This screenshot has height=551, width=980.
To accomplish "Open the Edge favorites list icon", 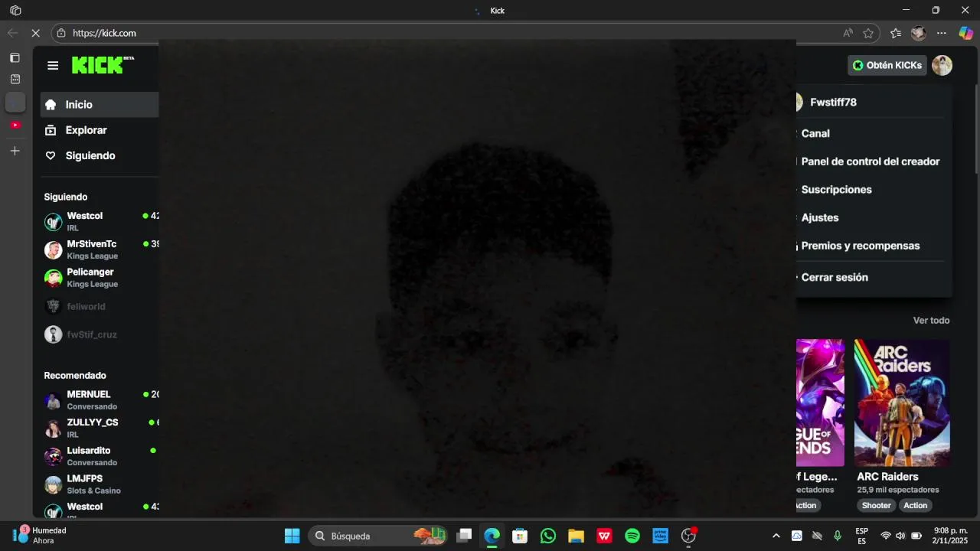I will pyautogui.click(x=896, y=33).
